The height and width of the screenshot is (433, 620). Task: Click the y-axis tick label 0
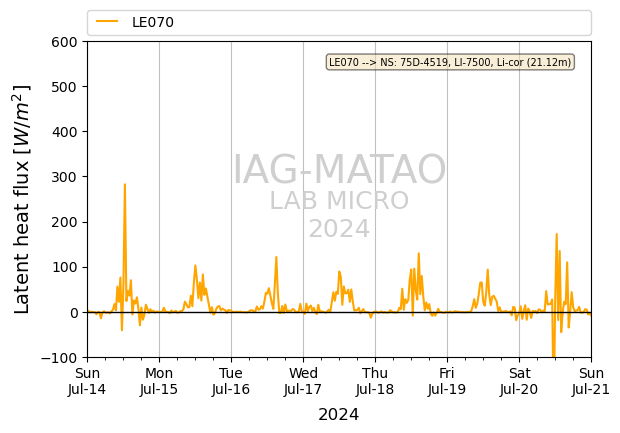tap(74, 313)
